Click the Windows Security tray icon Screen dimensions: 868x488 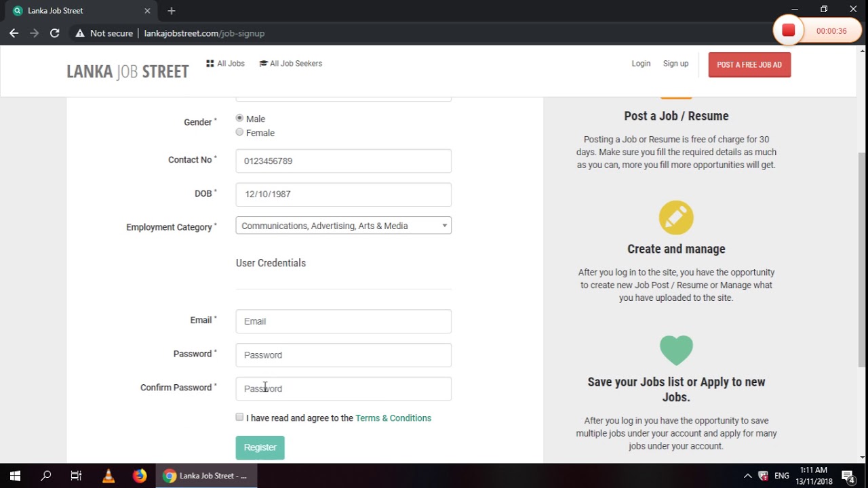[x=764, y=476]
